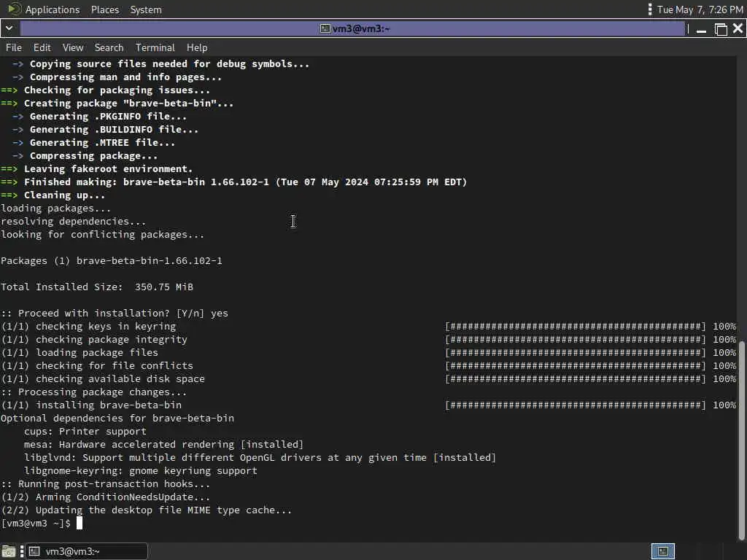
Task: Click the bottom panel handle dots
Action: point(21,551)
